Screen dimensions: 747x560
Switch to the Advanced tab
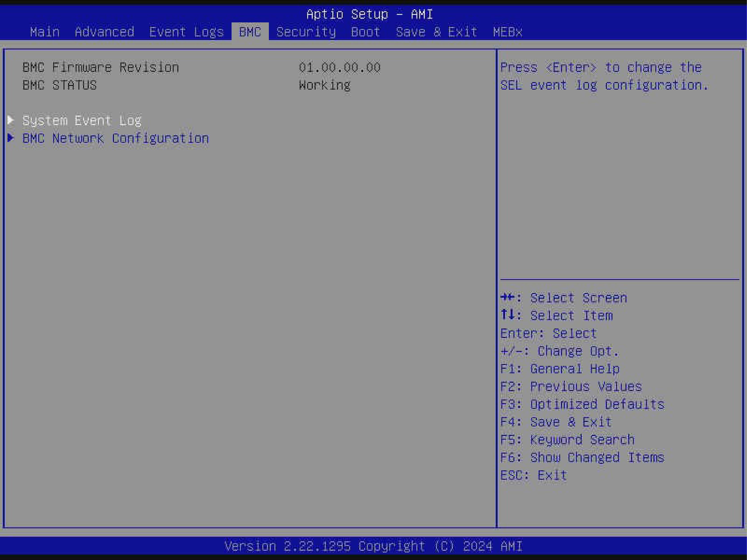click(104, 32)
